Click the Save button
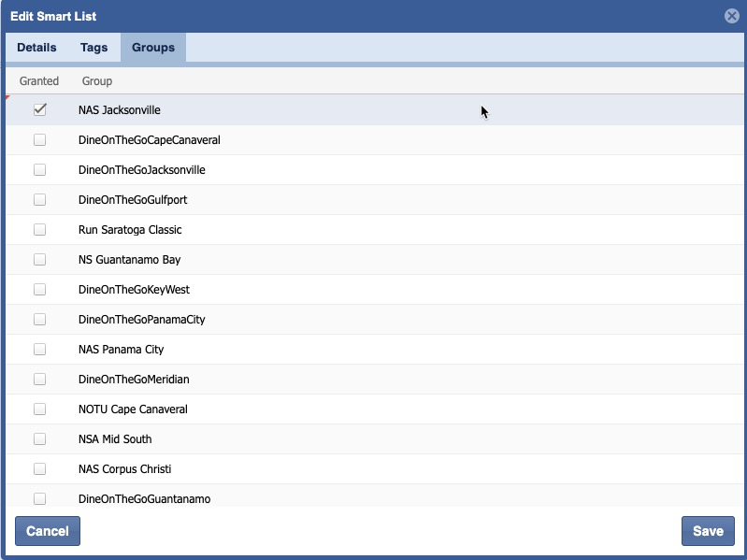Image resolution: width=747 pixels, height=560 pixels. coord(707,531)
